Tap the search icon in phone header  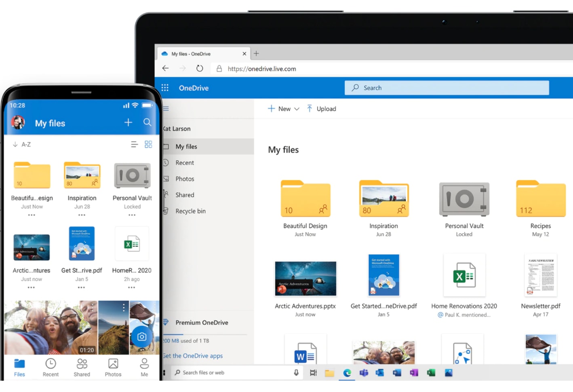point(147,122)
